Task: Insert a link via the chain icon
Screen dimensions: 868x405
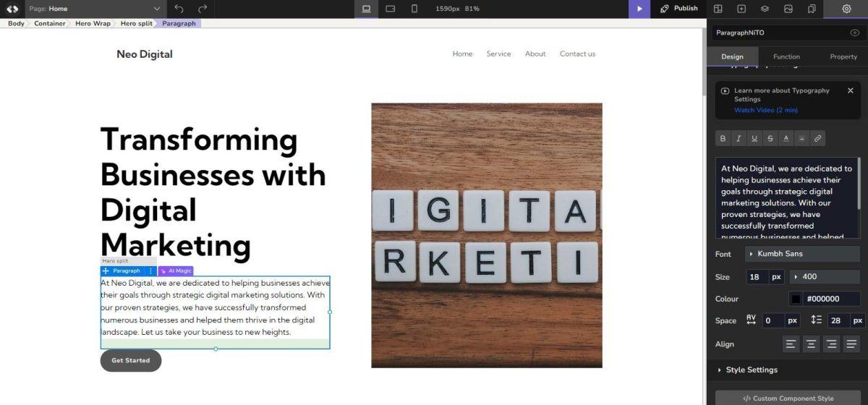Action: pyautogui.click(x=817, y=138)
